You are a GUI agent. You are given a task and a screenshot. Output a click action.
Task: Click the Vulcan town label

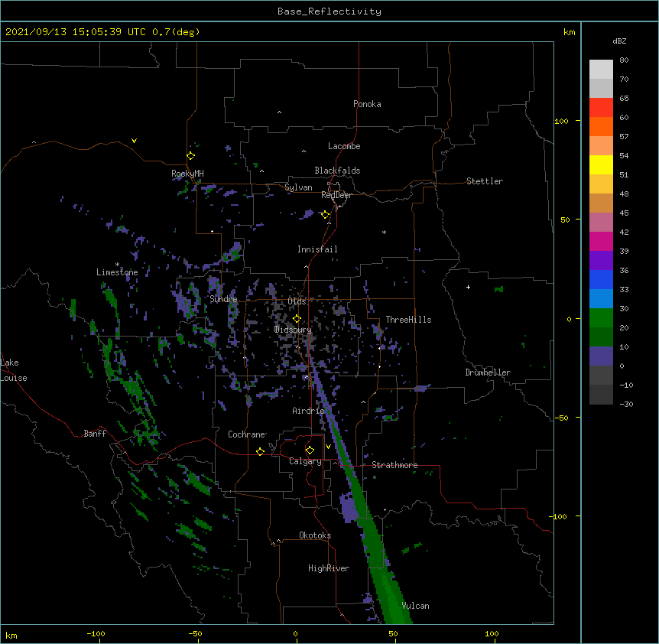[415, 606]
